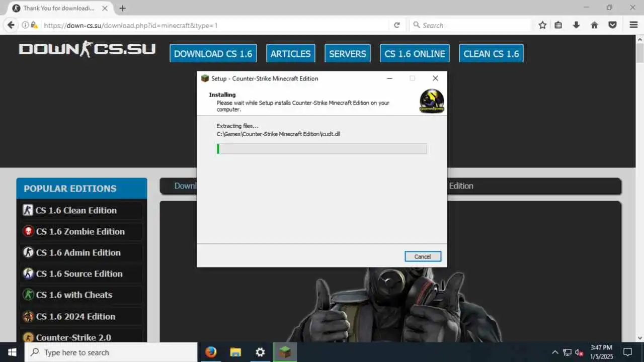Go to Firefox home page icon

[x=595, y=25]
